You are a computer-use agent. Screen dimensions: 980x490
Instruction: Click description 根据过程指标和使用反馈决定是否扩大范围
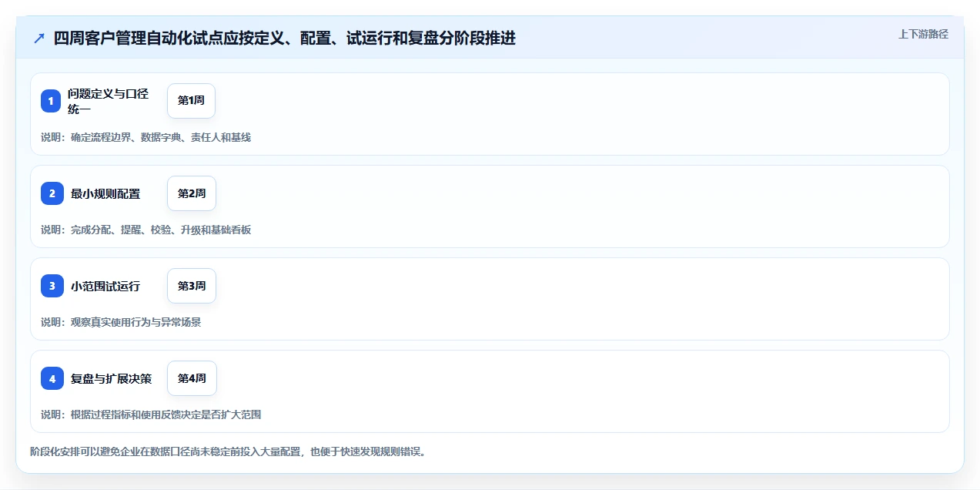point(166,414)
